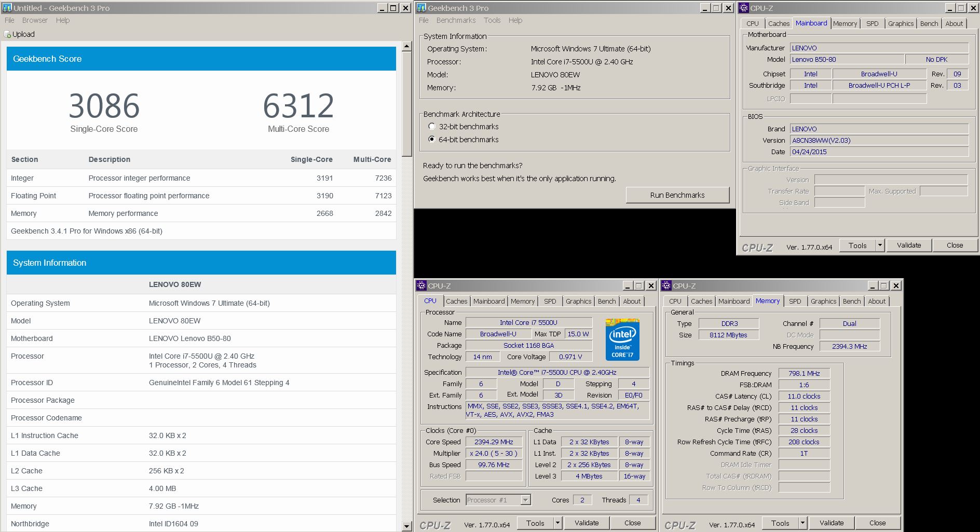Click the Processor ID row in System Information
Screen dimensions: 980x532
tap(201, 383)
